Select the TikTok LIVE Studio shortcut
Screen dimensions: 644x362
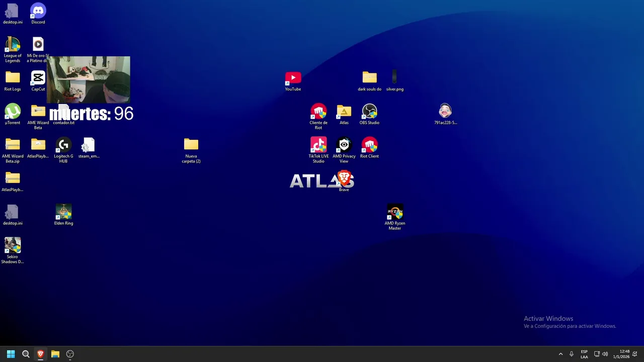pos(318,150)
